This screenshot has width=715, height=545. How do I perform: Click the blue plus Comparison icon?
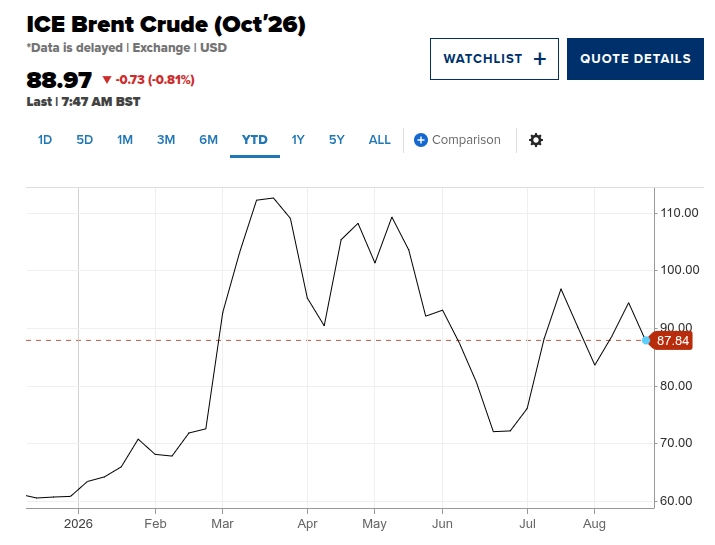point(421,140)
